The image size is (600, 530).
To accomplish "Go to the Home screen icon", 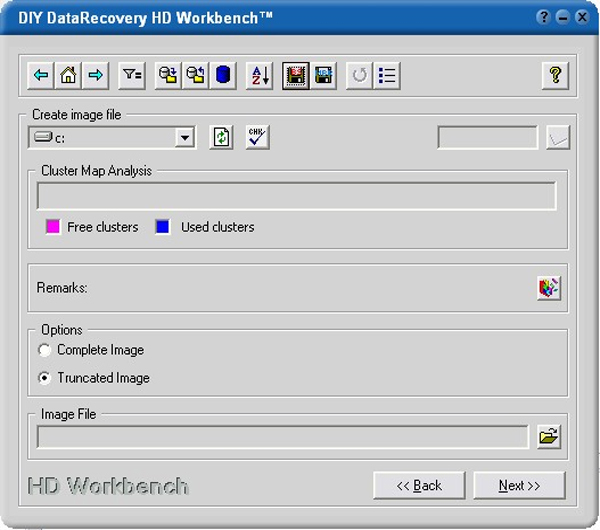I will (68, 75).
